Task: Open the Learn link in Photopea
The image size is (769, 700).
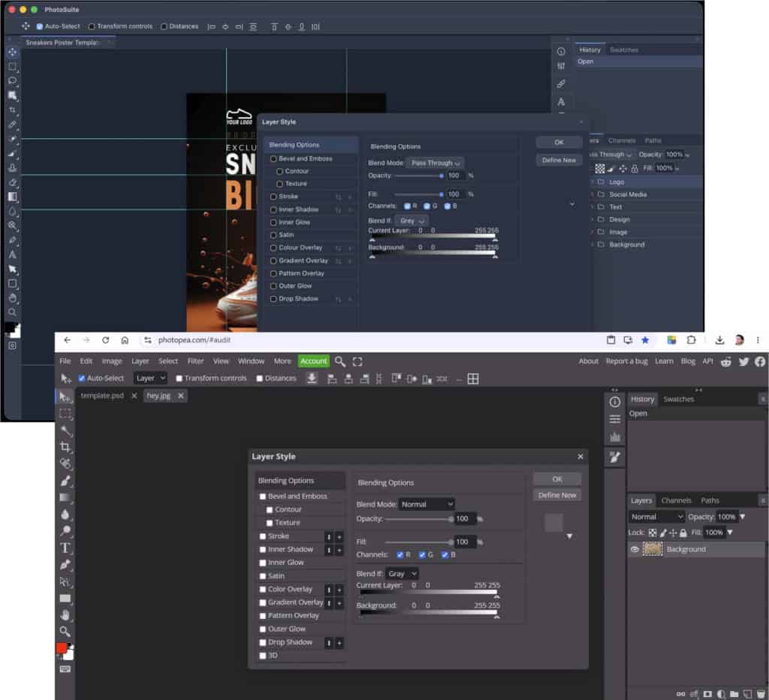Action: [664, 361]
